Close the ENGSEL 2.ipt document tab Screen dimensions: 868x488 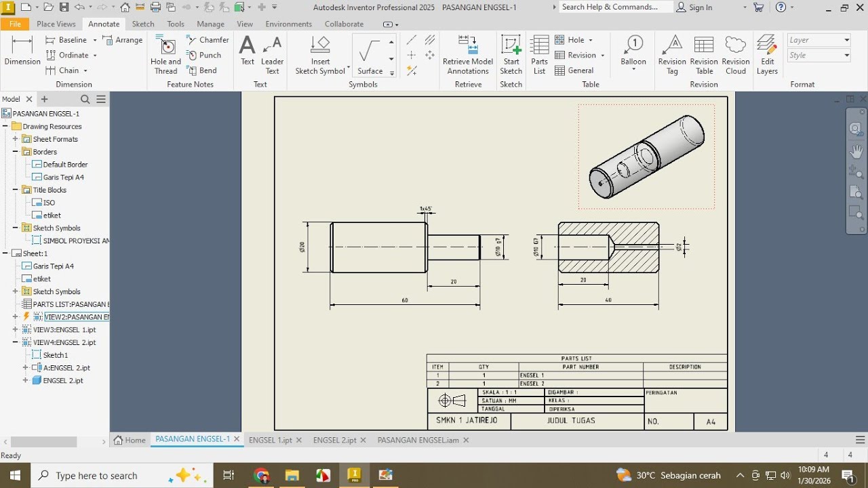(363, 440)
